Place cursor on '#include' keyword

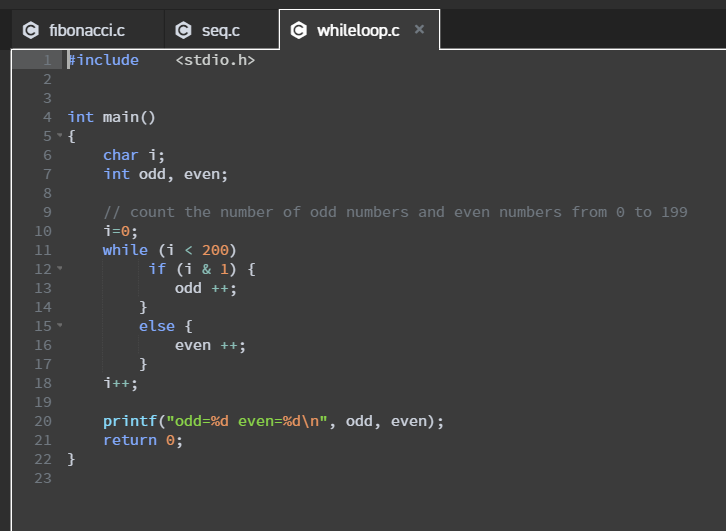(x=103, y=60)
